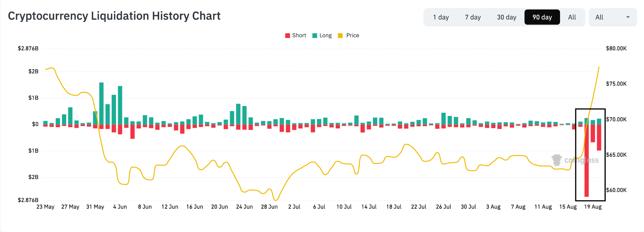Click the 15 Aug x-axis label
The height and width of the screenshot is (232, 644).
click(568, 207)
